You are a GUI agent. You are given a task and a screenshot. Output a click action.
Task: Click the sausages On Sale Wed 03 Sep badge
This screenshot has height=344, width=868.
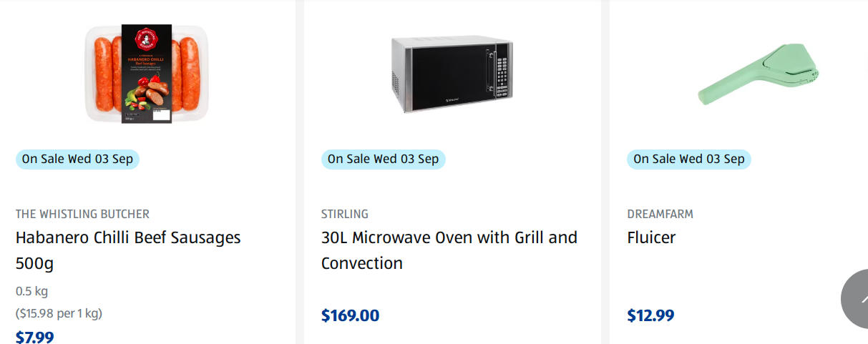[77, 159]
